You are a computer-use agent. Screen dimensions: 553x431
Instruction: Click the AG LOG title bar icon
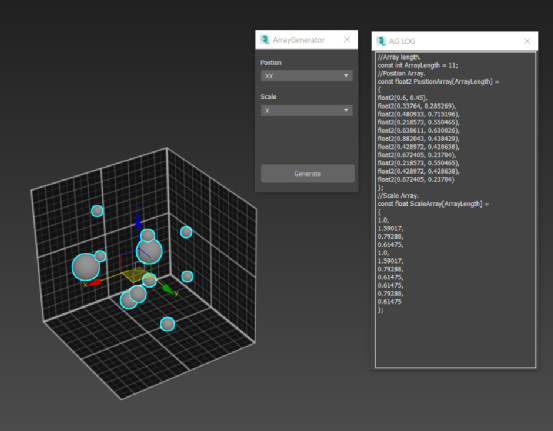pyautogui.click(x=381, y=41)
